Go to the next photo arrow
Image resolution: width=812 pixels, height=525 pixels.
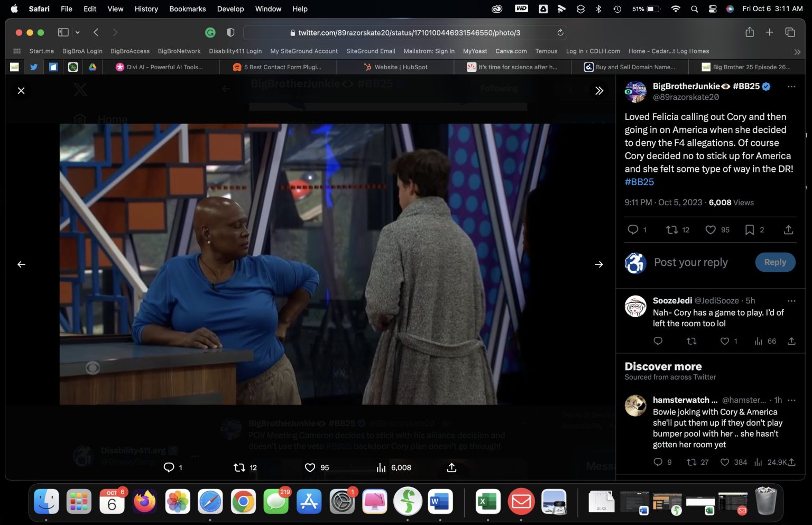(x=599, y=264)
